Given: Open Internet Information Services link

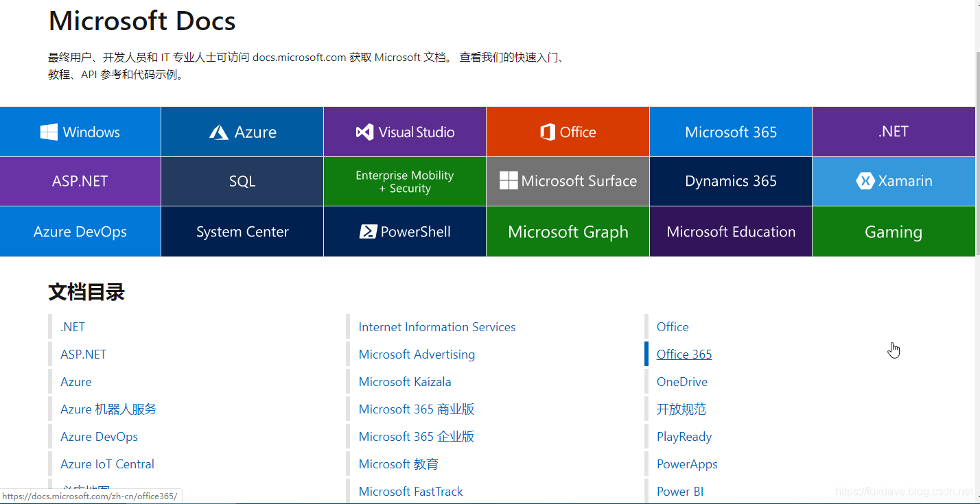Looking at the screenshot, I should click(437, 327).
